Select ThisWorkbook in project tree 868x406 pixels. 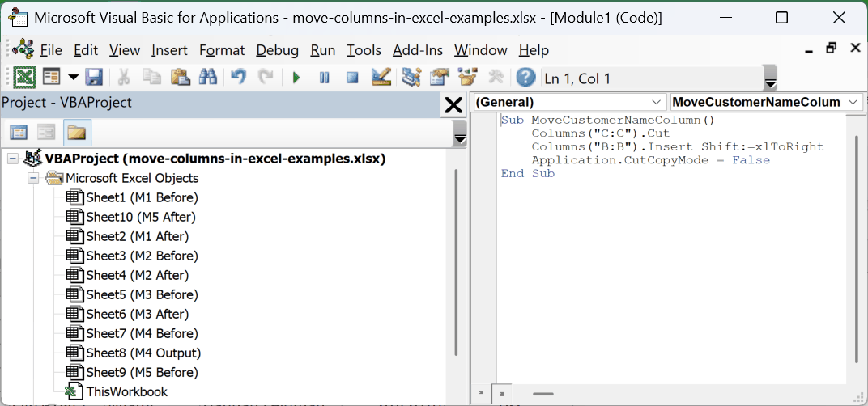pos(126,391)
